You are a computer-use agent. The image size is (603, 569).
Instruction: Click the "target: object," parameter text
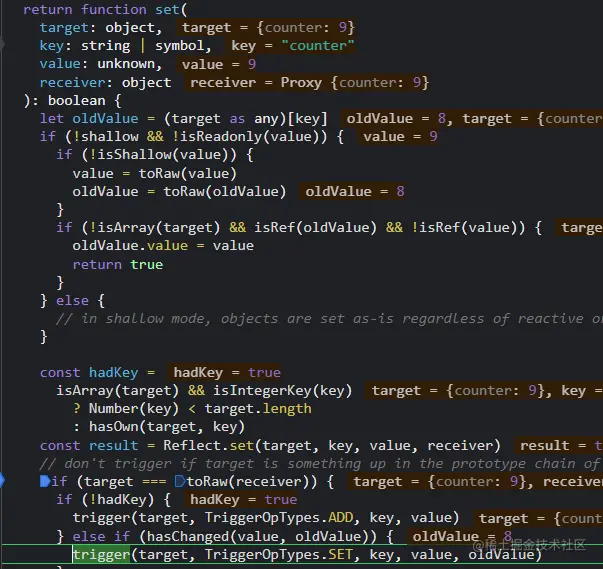[x=101, y=28]
